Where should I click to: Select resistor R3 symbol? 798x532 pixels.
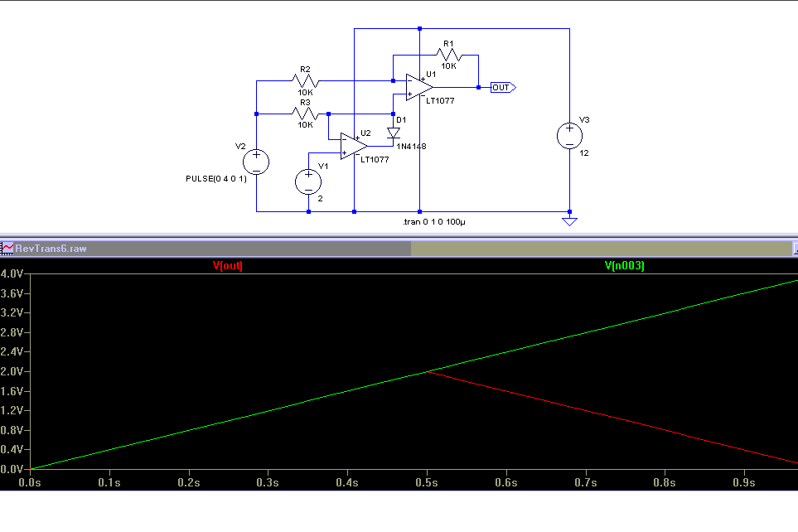click(x=305, y=114)
